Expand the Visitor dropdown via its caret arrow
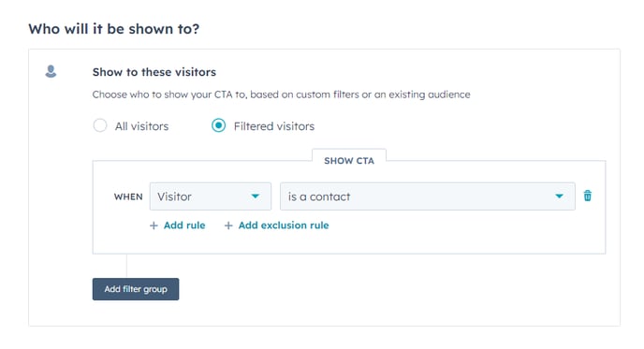Image resolution: width=644 pixels, height=349 pixels. coord(255,196)
